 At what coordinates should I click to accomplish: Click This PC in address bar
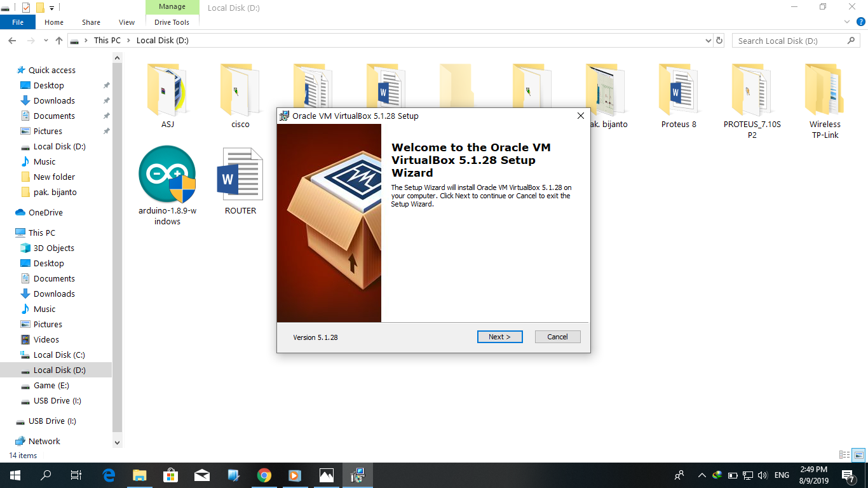(107, 40)
